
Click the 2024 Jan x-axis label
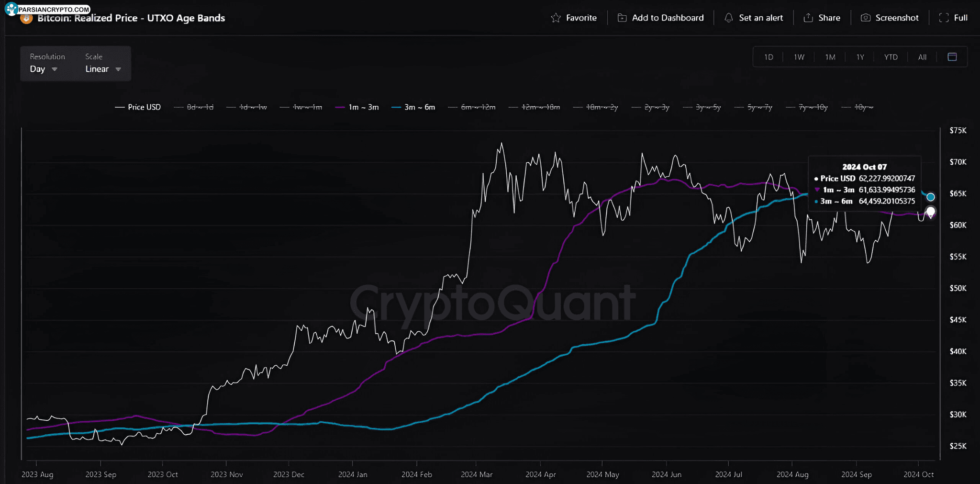click(x=353, y=474)
